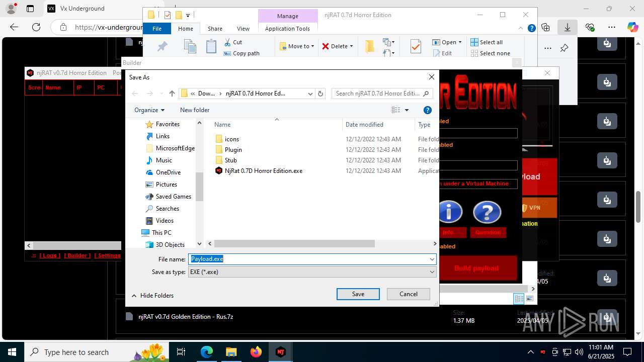Collapse with Hide Folders expander
644x362 pixels.
(x=152, y=296)
